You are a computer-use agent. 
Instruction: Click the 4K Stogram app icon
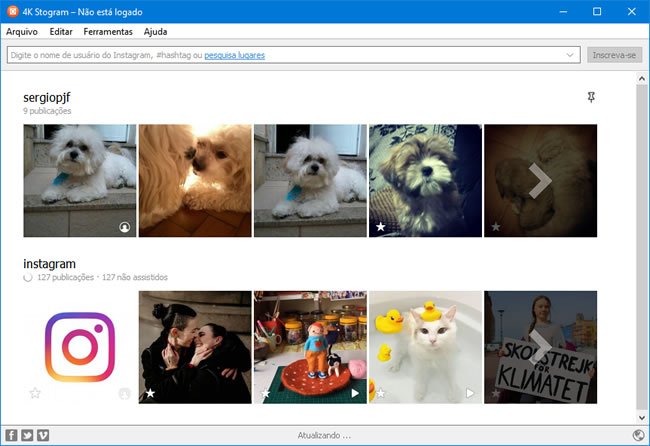point(12,12)
